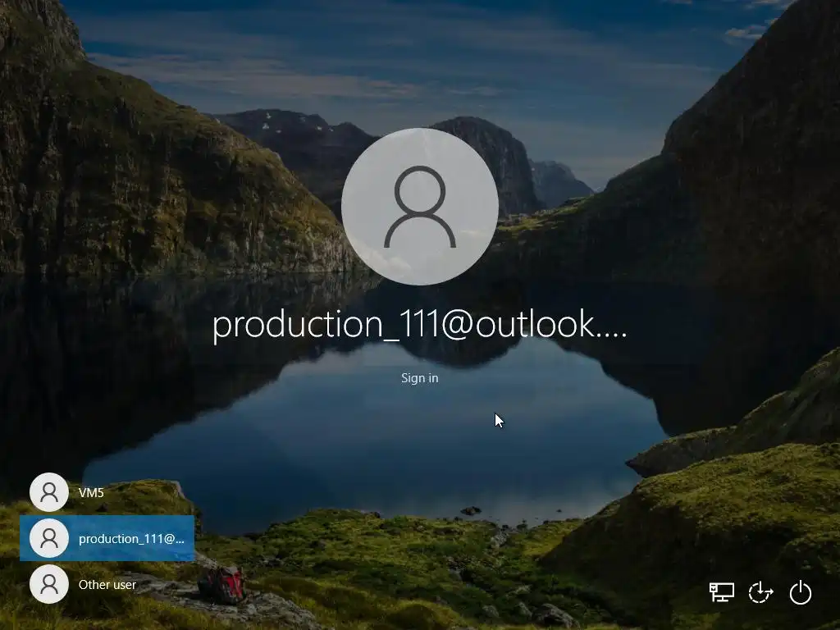Select Other user option
Viewport: 840px width, 630px height.
coord(107,584)
